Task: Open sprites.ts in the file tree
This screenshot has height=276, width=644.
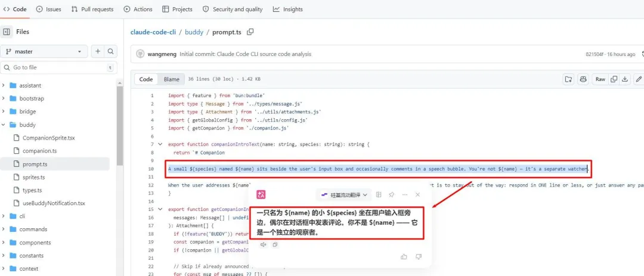Action: point(33,177)
